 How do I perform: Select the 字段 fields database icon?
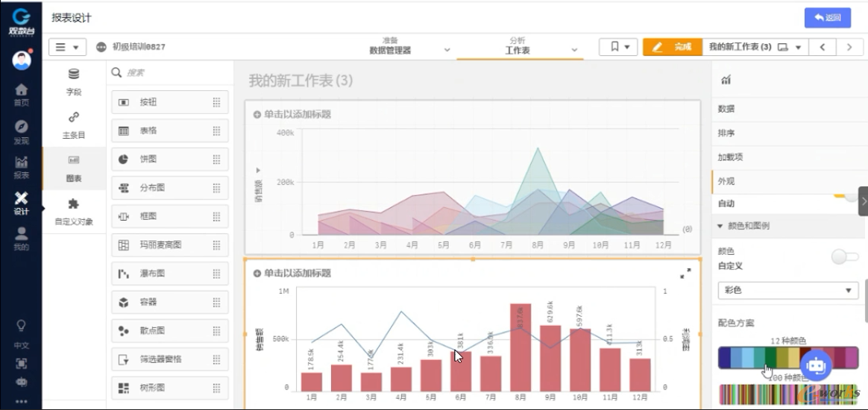73,81
